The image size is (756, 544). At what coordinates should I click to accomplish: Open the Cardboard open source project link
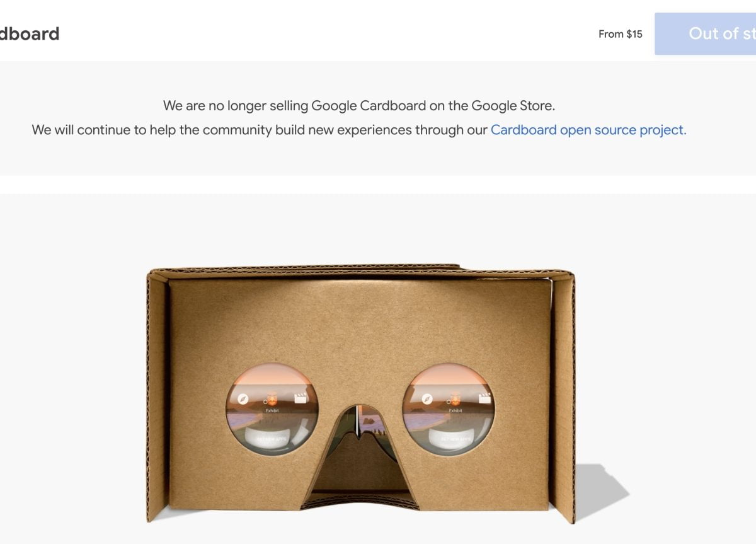(588, 130)
